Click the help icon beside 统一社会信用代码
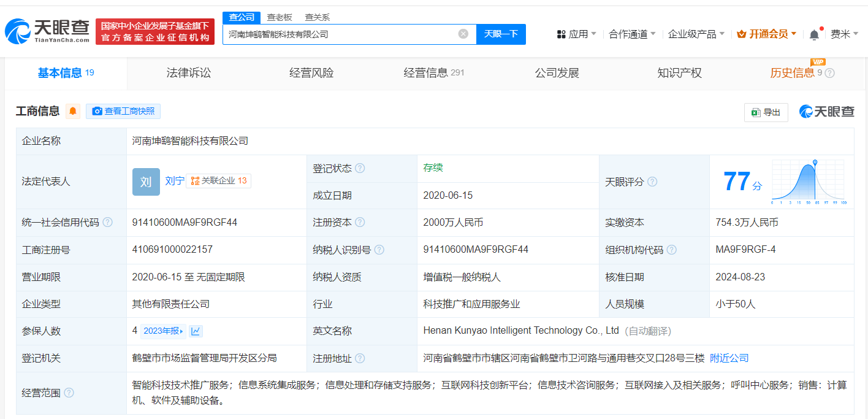 108,223
